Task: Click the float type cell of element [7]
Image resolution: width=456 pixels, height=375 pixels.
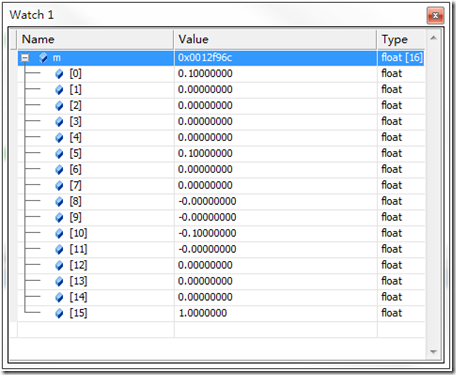Action: pos(392,186)
